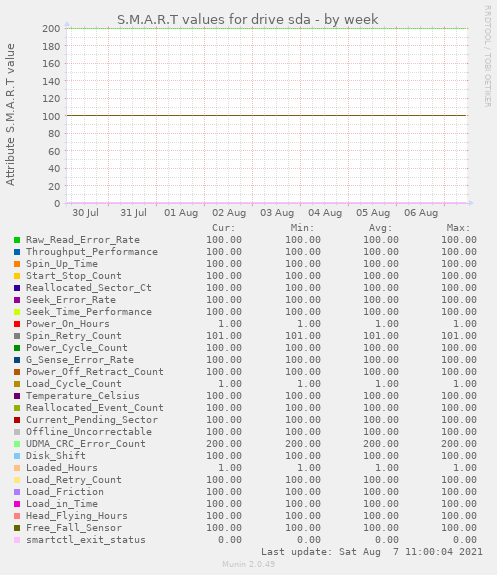This screenshot has height=575, width=497.
Task: Select the Reallocated_Sector_Ct legend label
Action: (x=88, y=288)
